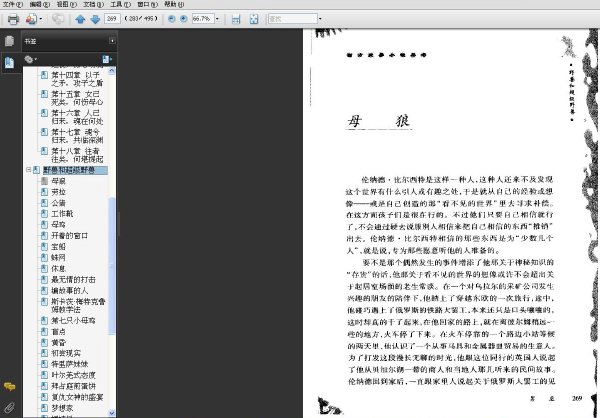Toggle the Bookmarks panel icon in sidebar
600x418 pixels.
(9, 62)
